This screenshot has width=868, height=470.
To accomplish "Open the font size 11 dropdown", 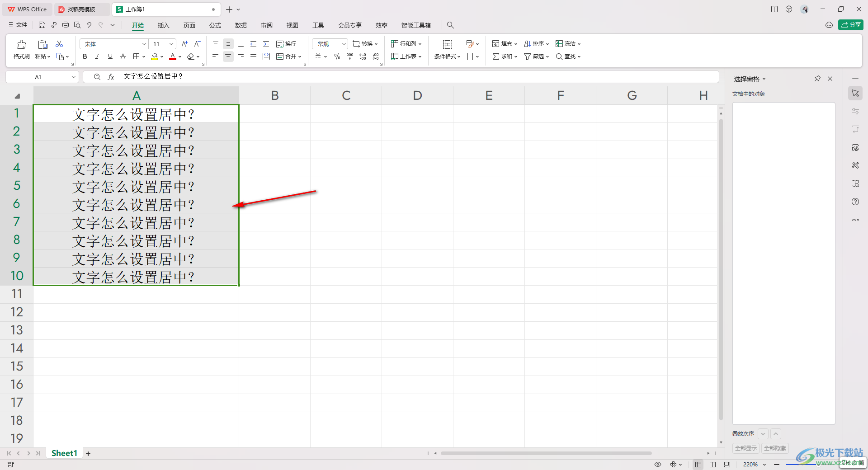I will click(171, 44).
